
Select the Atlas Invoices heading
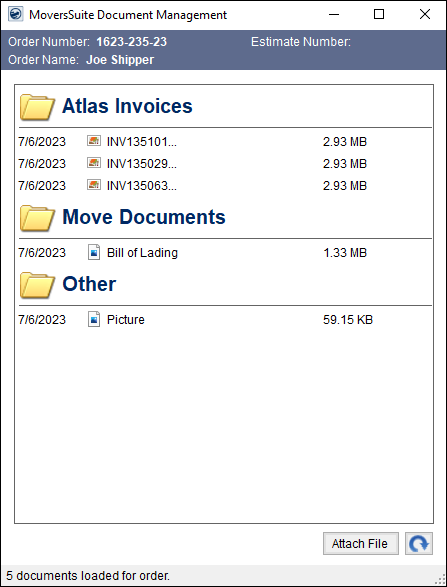click(x=127, y=106)
